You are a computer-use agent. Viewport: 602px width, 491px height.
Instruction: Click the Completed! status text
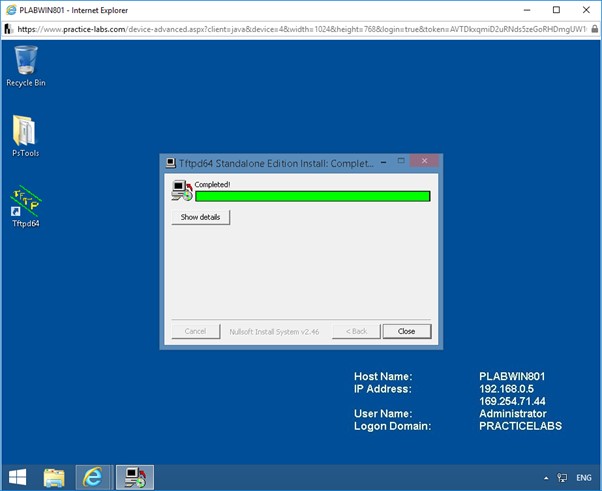pos(212,184)
